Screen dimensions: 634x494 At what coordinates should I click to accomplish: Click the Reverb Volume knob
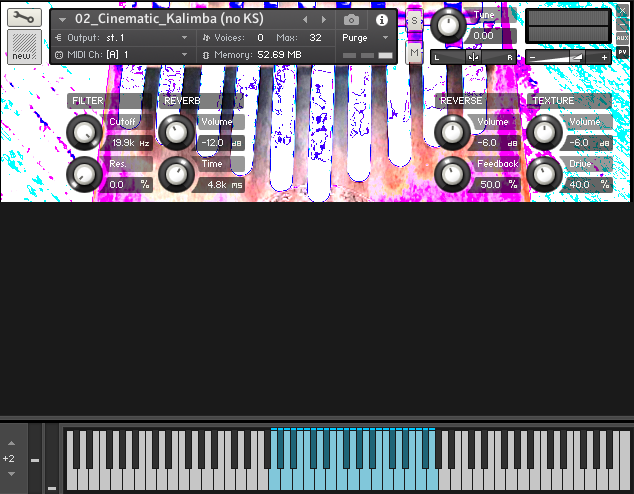click(x=176, y=132)
